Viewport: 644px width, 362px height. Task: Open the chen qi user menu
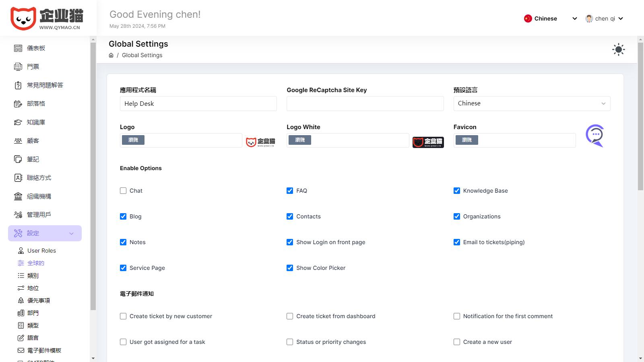point(604,19)
